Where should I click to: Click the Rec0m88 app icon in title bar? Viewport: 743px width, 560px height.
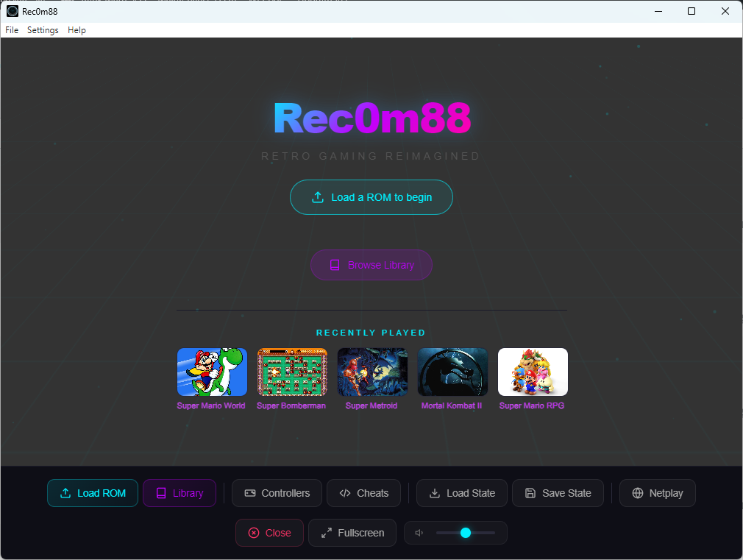pyautogui.click(x=10, y=10)
